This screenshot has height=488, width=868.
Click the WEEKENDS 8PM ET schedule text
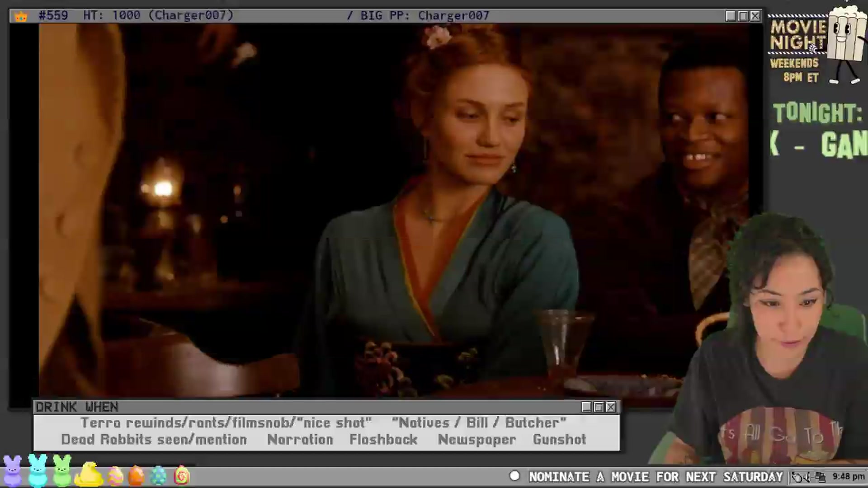(x=795, y=70)
